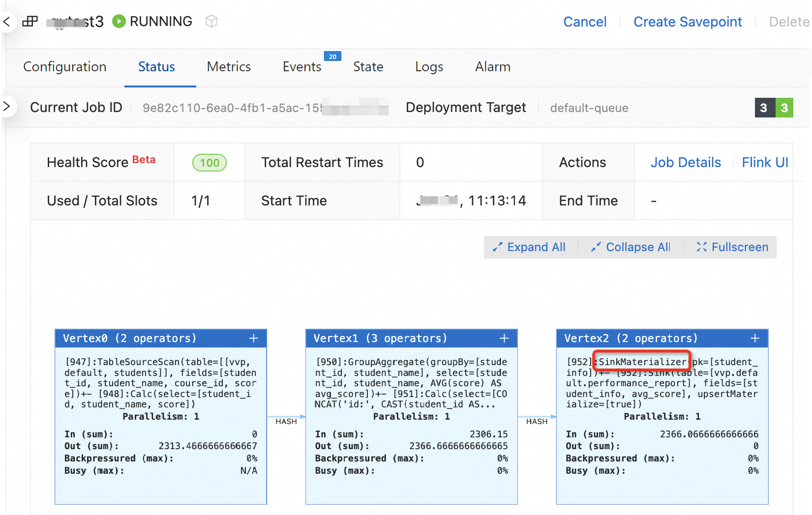Click the Parallelism: 1 label in Vertex0
Viewport: 812px width, 515px height.
coord(161,417)
